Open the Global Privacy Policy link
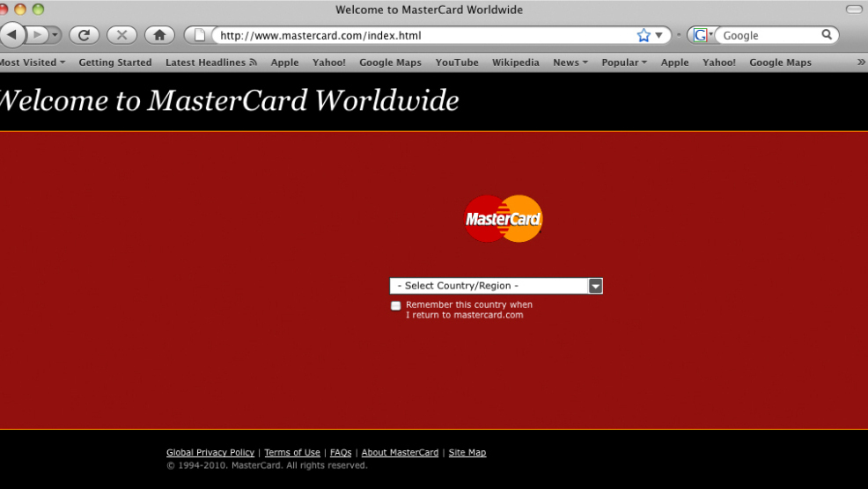 coord(210,452)
